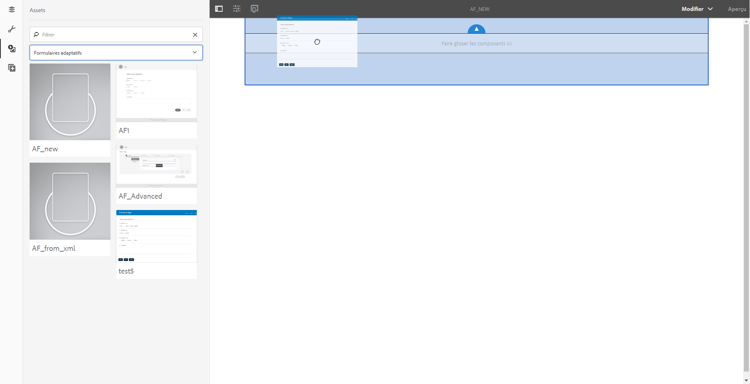
Task: Open the Formulaires adaptatifs dropdown
Action: tap(116, 53)
